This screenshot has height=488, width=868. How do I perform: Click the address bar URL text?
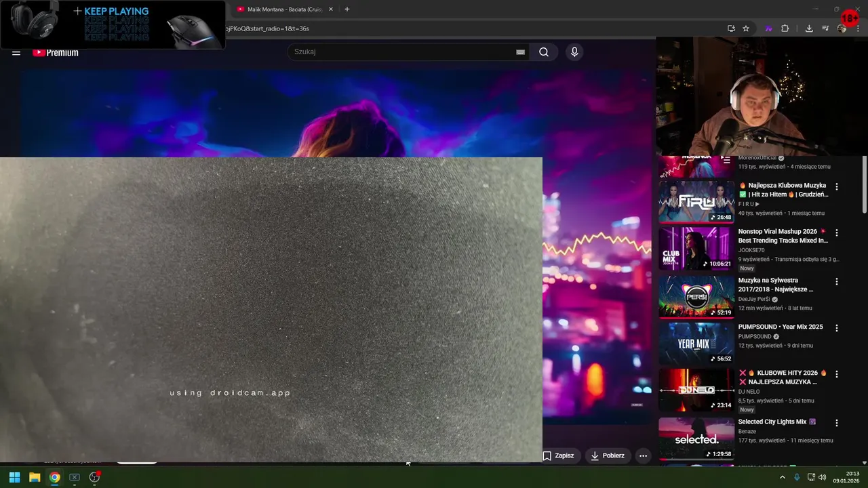267,28
